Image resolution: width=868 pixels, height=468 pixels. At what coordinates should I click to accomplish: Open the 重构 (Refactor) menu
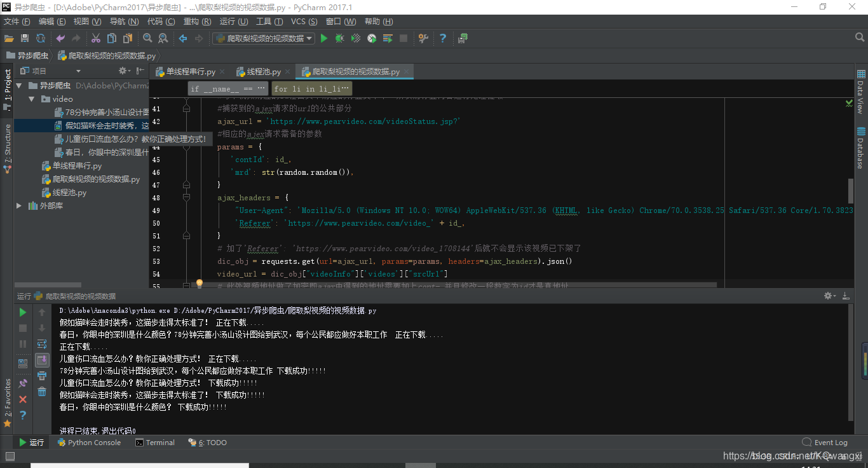(197, 22)
